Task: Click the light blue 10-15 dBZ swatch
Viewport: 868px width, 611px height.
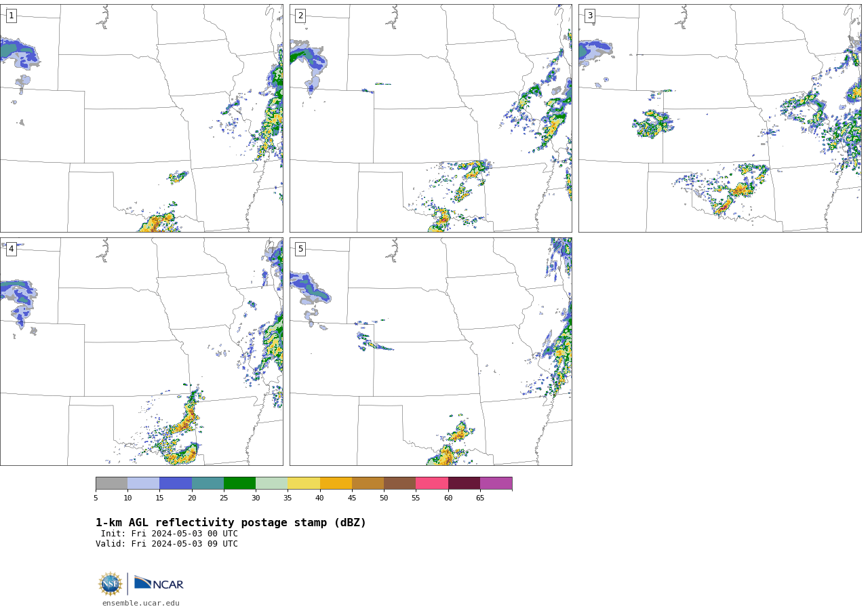Action: click(x=143, y=483)
